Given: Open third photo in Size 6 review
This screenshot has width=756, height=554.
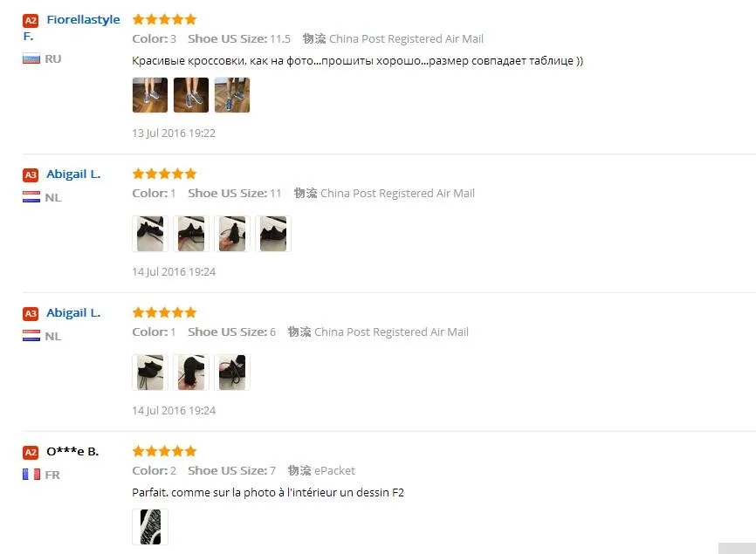Looking at the screenshot, I should tap(232, 373).
